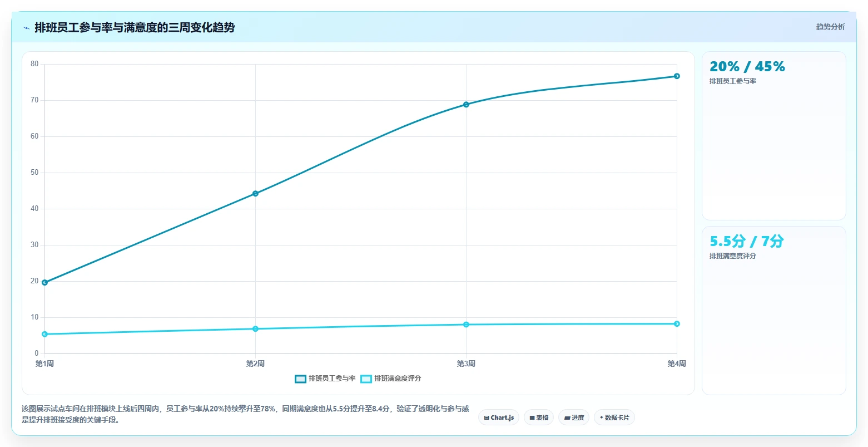Click the 第2周 x-axis label
Screen dimensions: 868x447
(x=255, y=364)
